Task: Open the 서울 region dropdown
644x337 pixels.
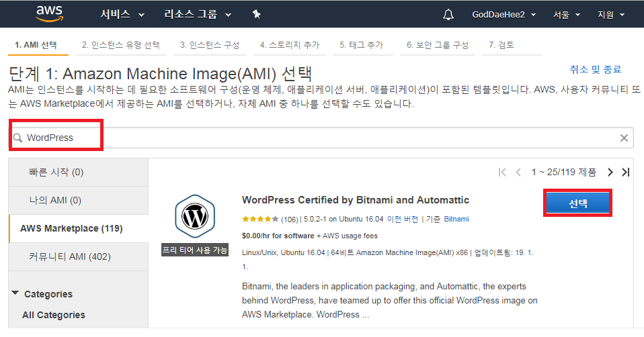Action: (x=567, y=15)
